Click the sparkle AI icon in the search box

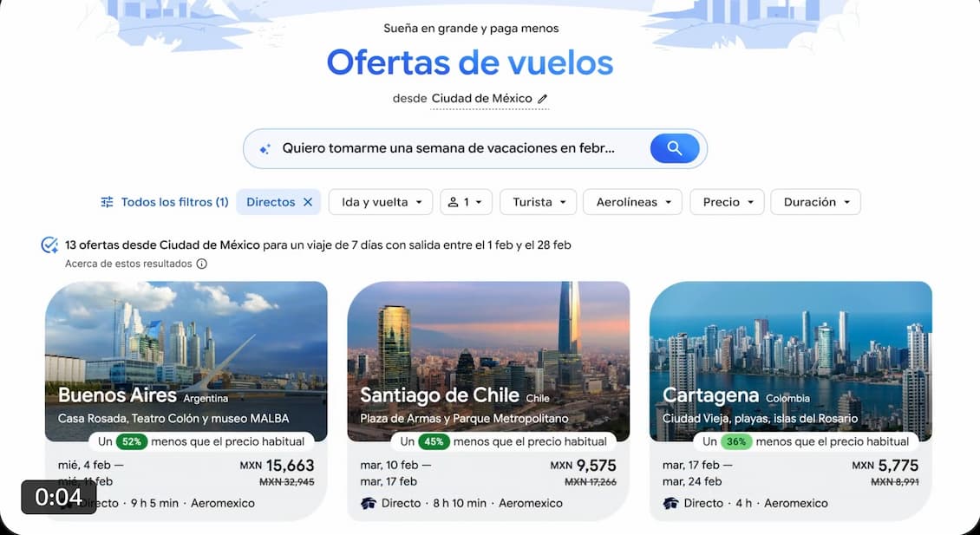coord(265,149)
